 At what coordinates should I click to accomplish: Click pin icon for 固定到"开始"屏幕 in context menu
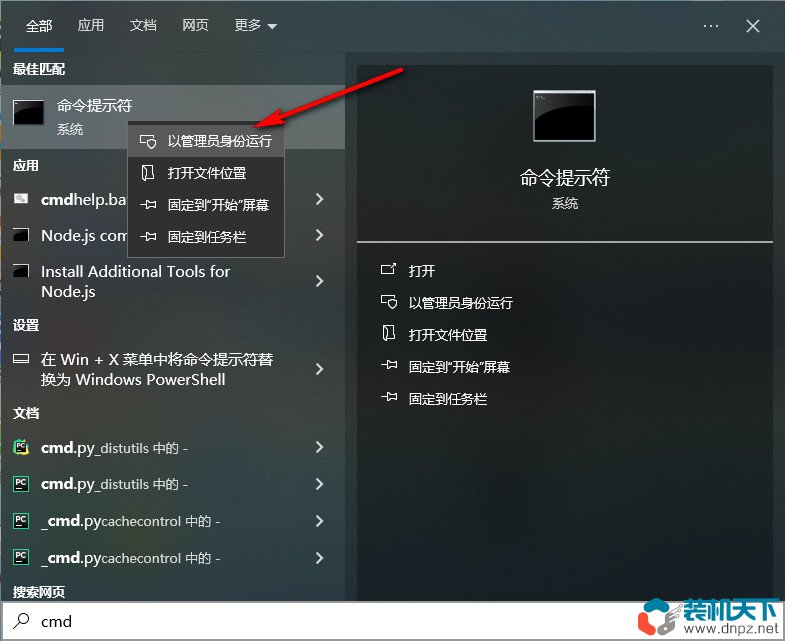pos(148,204)
